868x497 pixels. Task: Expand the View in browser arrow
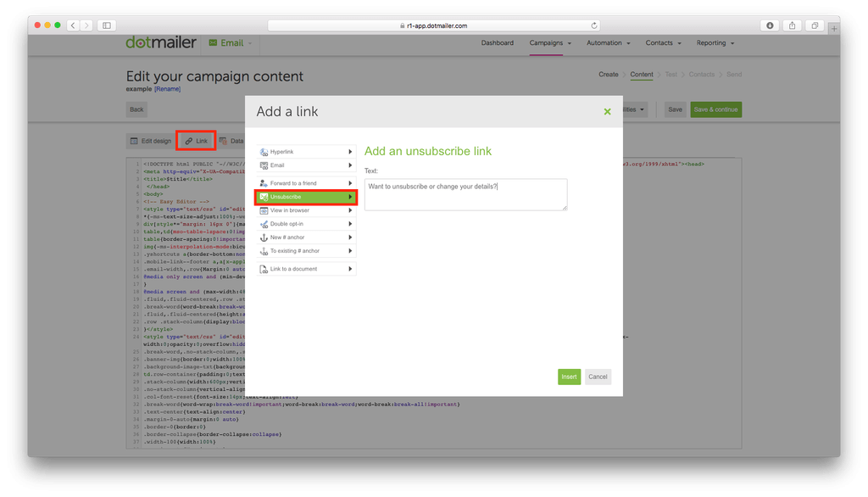tap(350, 210)
